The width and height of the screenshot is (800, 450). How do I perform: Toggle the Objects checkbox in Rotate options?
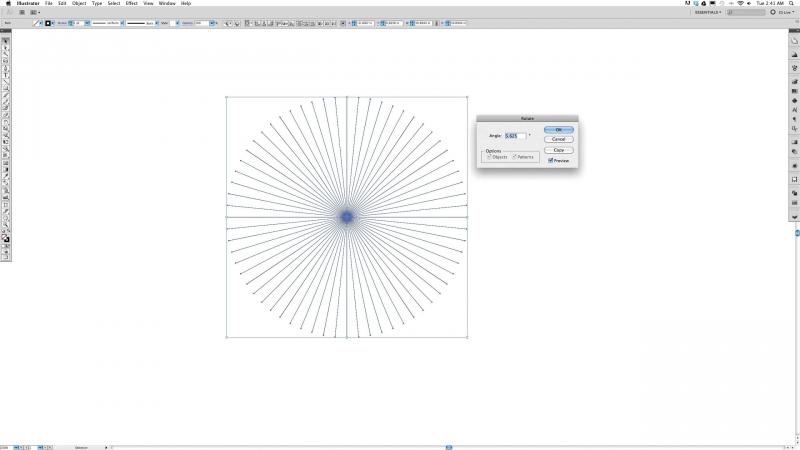(488, 157)
